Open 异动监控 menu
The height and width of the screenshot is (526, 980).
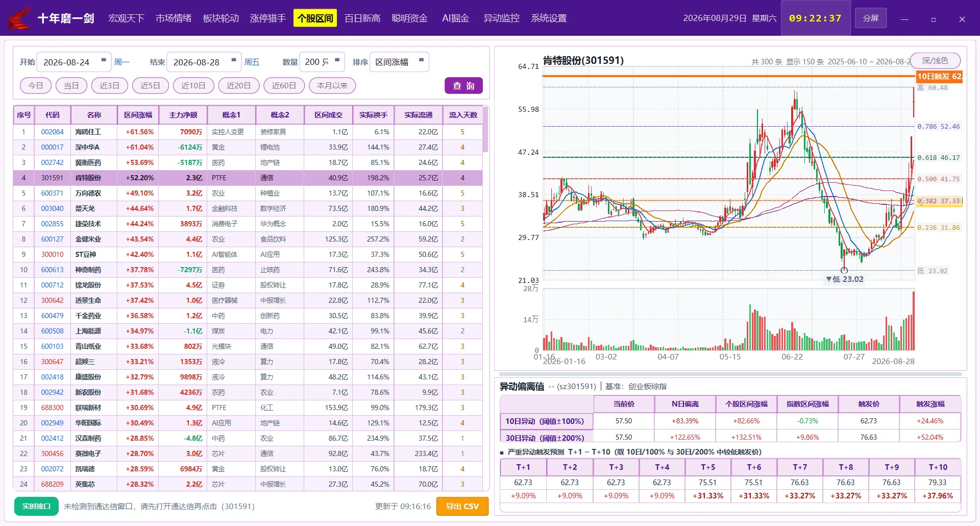[x=501, y=18]
